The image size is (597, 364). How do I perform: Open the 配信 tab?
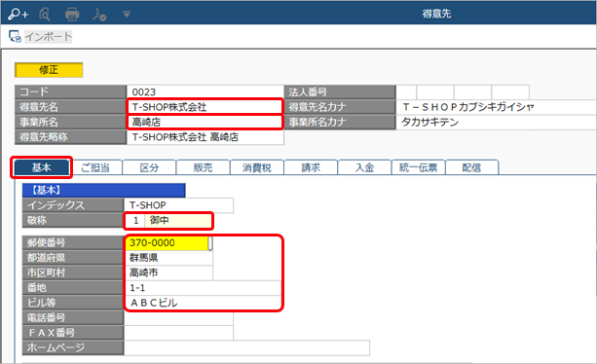click(x=471, y=167)
